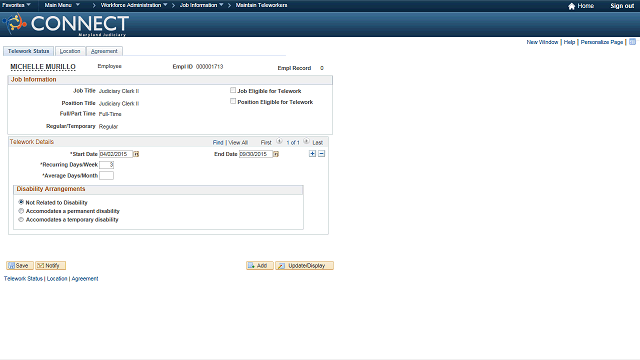Open the Favorites dropdown menu
This screenshot has height=360, width=640.
16,5
